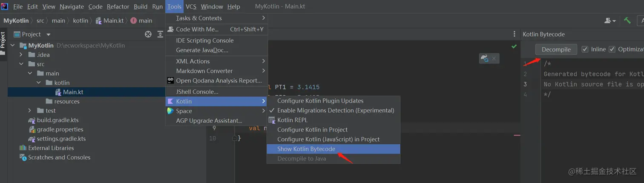Select the resources folder
644x183 pixels.
coord(67,101)
